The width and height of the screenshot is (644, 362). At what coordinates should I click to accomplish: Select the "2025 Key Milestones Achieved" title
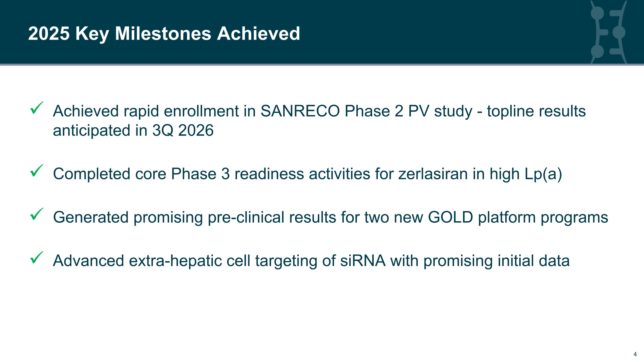(164, 33)
